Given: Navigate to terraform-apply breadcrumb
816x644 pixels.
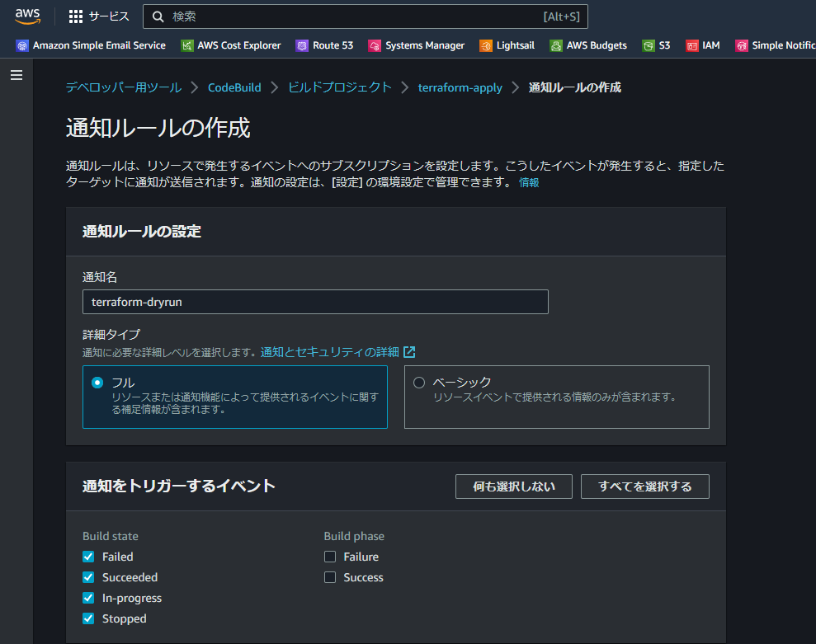Looking at the screenshot, I should pyautogui.click(x=460, y=87).
